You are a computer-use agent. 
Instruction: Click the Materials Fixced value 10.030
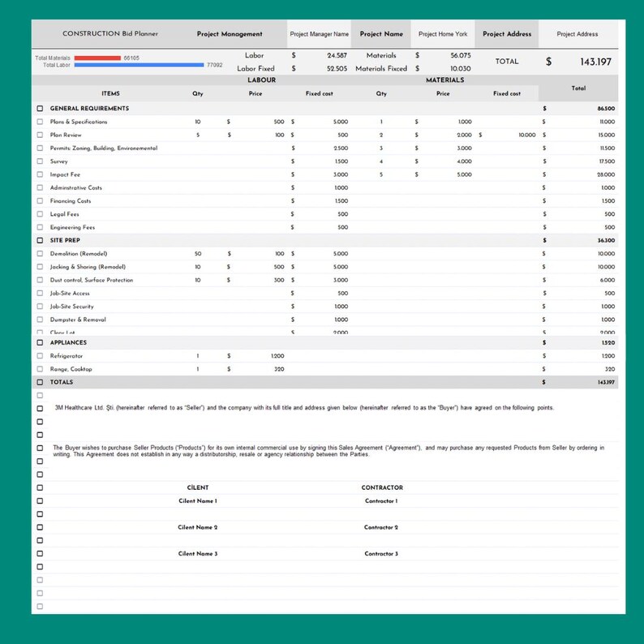[461, 69]
